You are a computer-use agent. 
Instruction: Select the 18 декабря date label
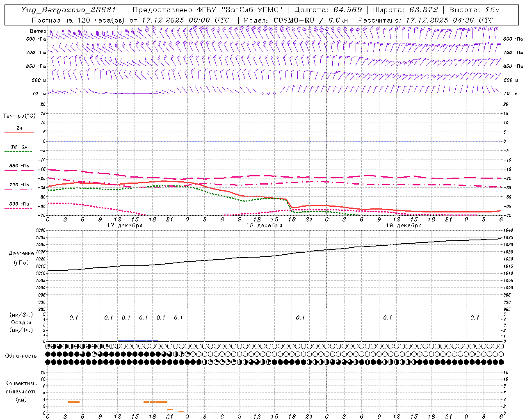tap(264, 226)
